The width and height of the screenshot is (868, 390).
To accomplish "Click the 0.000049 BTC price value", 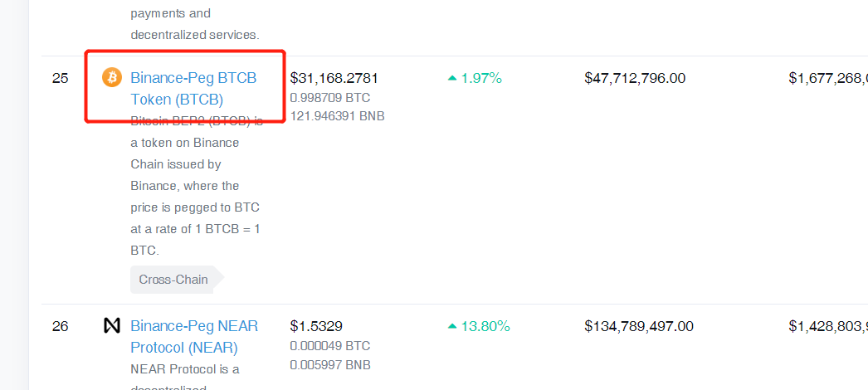I will coord(329,345).
